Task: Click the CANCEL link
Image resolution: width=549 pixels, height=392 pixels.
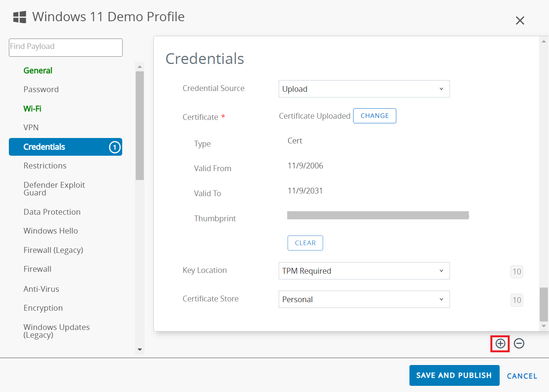Action: point(522,376)
